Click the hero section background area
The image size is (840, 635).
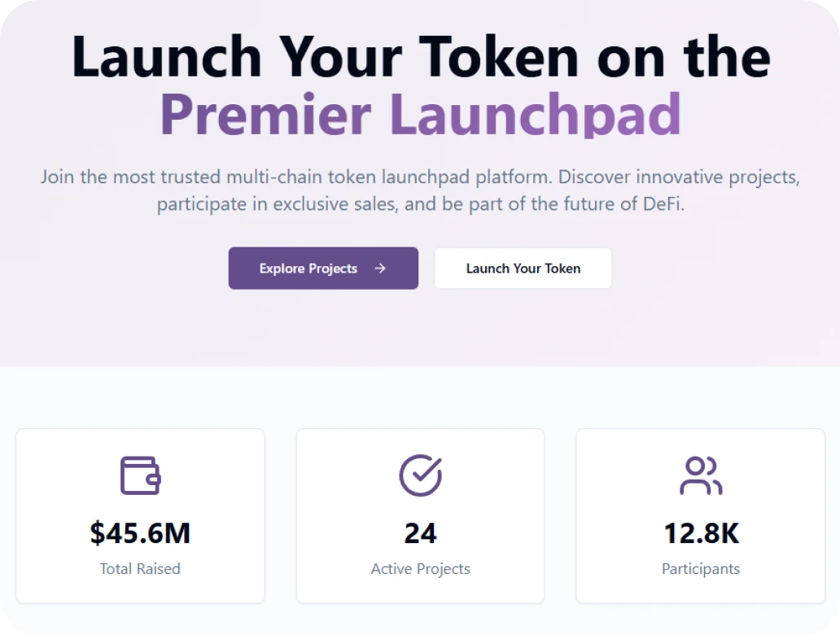tap(420, 334)
